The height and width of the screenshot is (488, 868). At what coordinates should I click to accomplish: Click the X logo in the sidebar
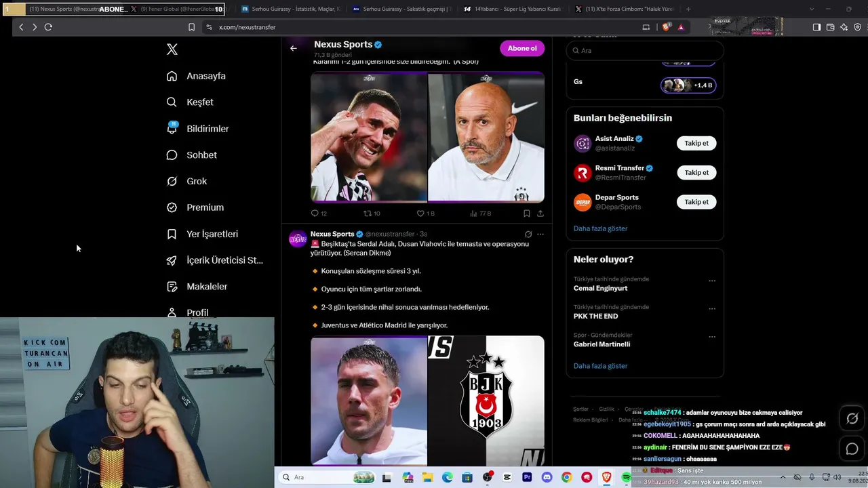click(172, 49)
